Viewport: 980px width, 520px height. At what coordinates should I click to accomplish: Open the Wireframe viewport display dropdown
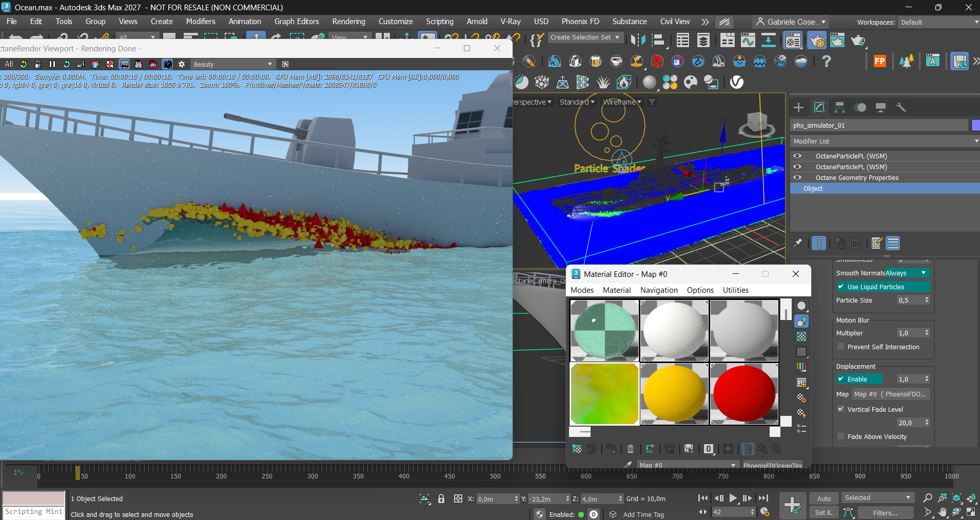(x=622, y=102)
